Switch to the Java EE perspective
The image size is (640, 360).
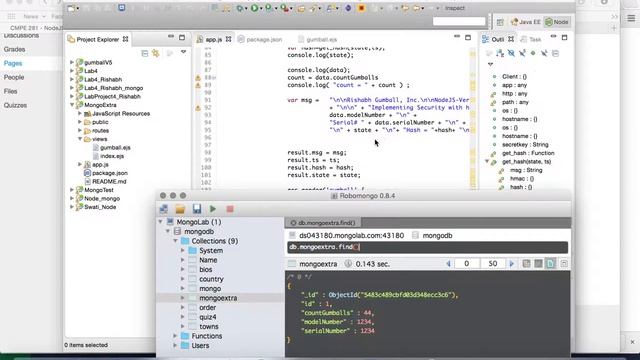pos(525,22)
